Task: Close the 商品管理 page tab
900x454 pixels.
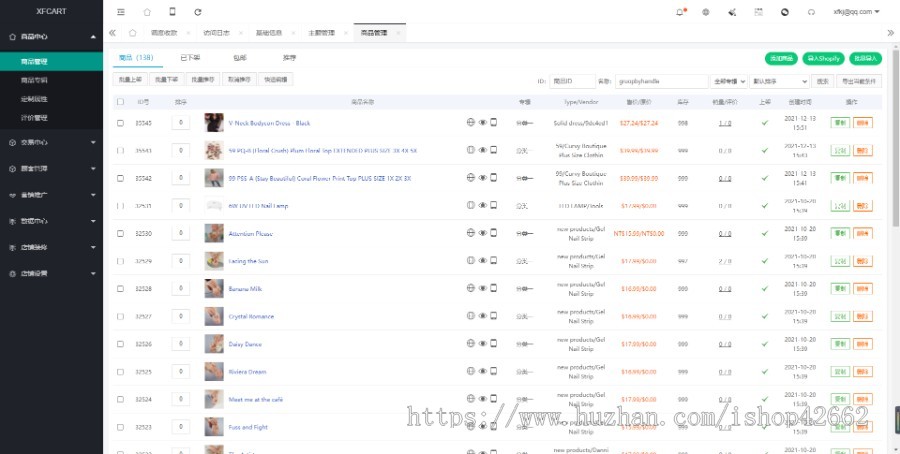Action: [x=398, y=33]
